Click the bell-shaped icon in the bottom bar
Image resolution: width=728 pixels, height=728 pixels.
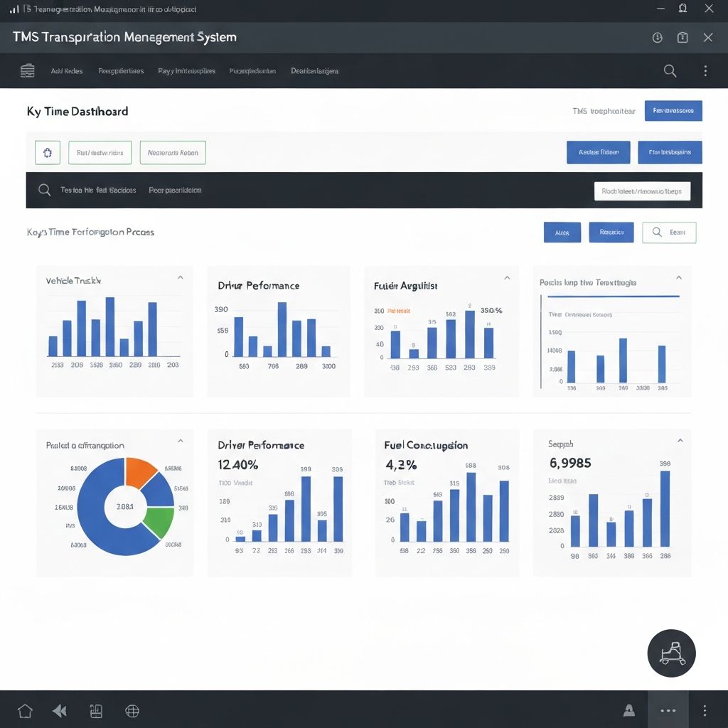pyautogui.click(x=629, y=710)
